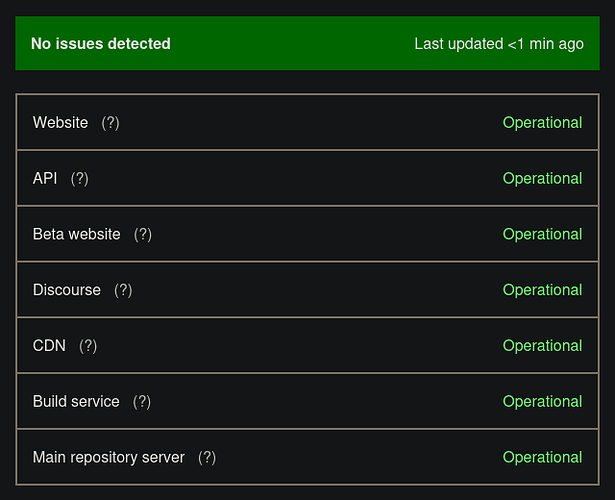
Task: Select the Beta website row label
Action: coord(76,234)
